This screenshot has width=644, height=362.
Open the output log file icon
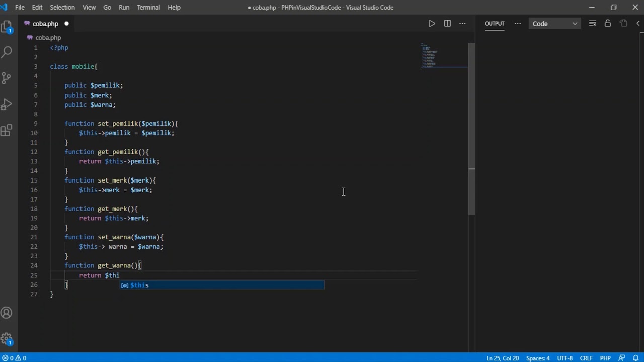coord(623,24)
